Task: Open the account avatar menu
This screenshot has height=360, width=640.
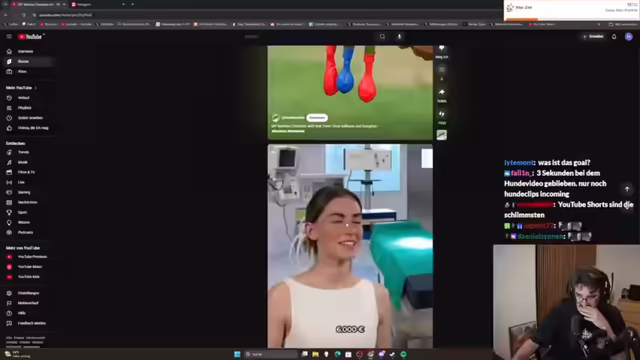Action: click(x=629, y=37)
